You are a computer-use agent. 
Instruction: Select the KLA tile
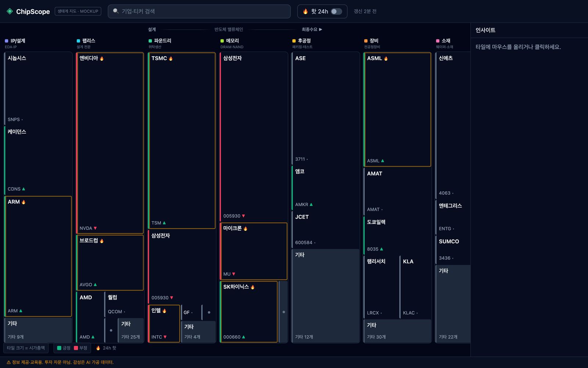tap(415, 287)
